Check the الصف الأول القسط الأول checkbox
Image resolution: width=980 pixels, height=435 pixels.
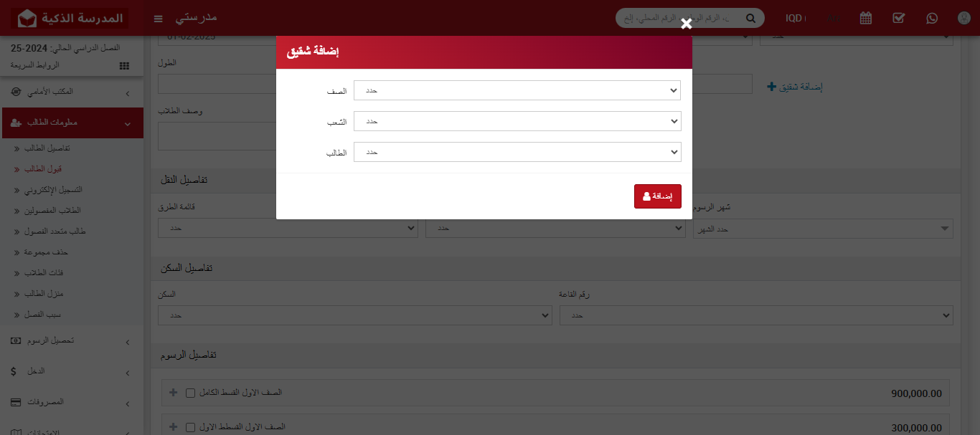[190, 426]
